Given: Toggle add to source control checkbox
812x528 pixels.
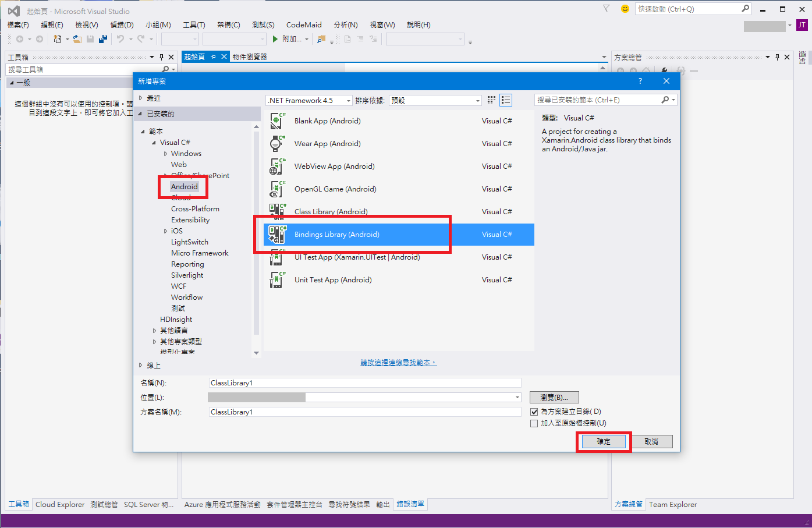Looking at the screenshot, I should coord(534,423).
